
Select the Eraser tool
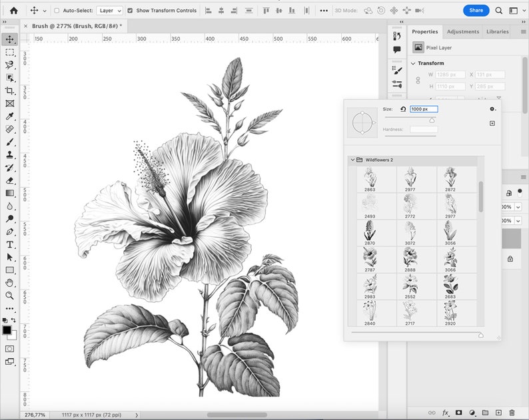pyautogui.click(x=9, y=180)
